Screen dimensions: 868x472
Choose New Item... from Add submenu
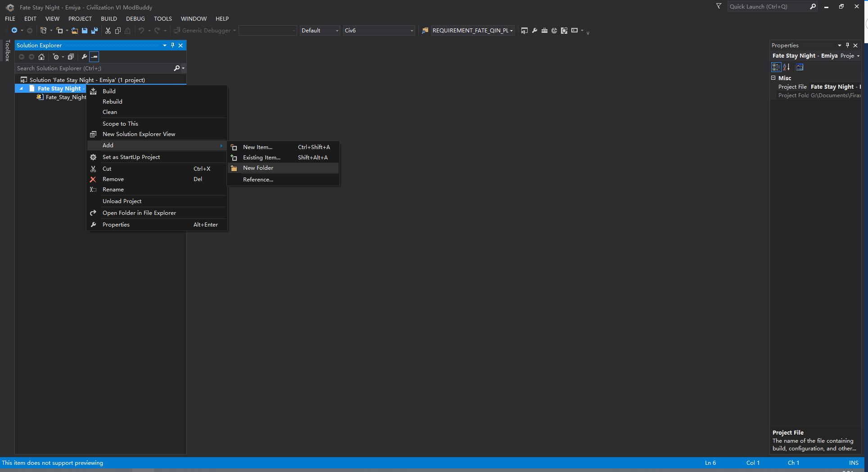click(x=284, y=147)
